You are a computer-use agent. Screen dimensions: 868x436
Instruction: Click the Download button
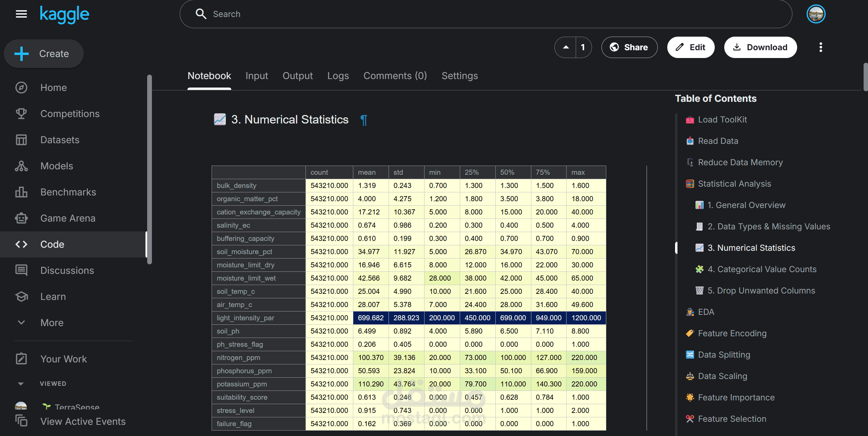[x=760, y=47]
